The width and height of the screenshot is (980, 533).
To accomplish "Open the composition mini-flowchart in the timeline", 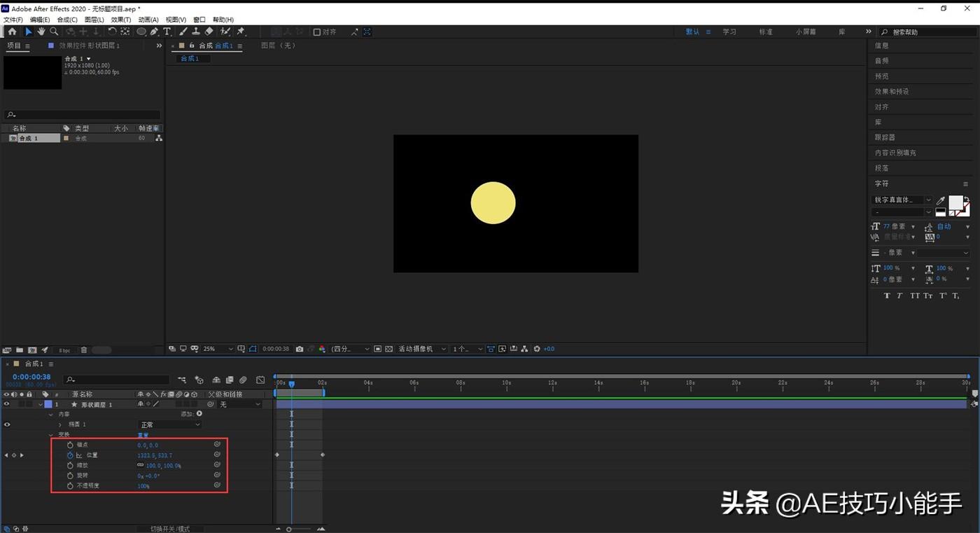I will 182,380.
